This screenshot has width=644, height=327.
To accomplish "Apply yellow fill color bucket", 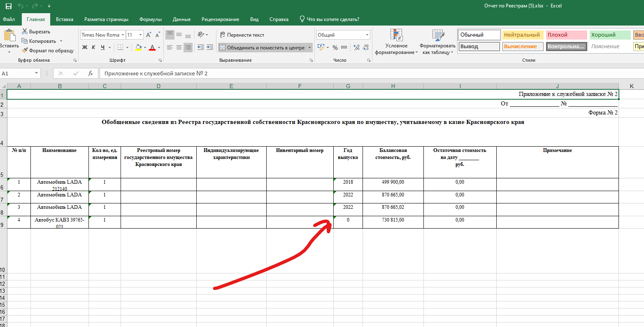I will coord(138,47).
